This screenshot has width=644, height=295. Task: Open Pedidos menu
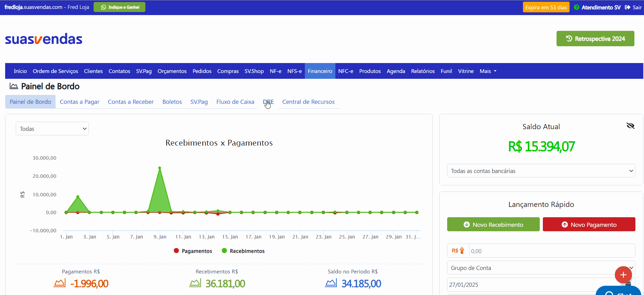tap(202, 71)
